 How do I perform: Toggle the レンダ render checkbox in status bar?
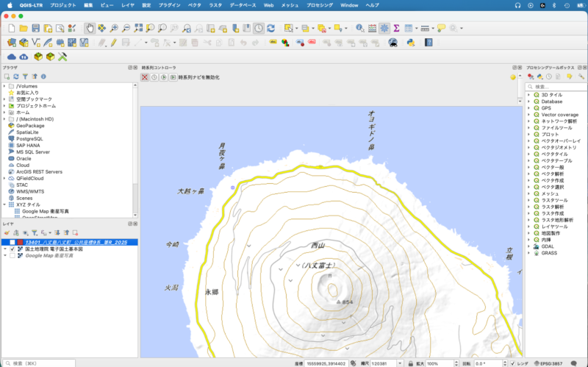512,363
